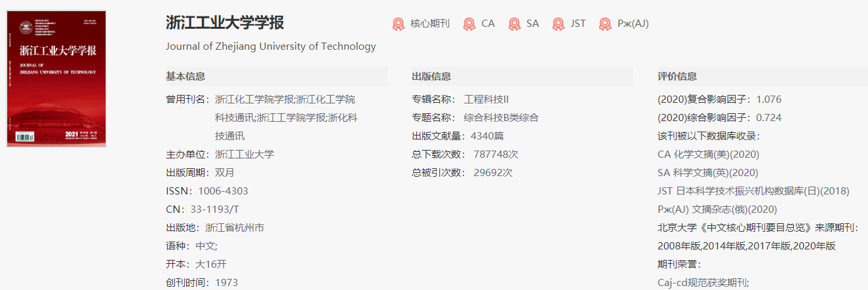Viewport: 868px width, 290px height.
Task: Click the ribbon icon beside CA
Action: 469,24
